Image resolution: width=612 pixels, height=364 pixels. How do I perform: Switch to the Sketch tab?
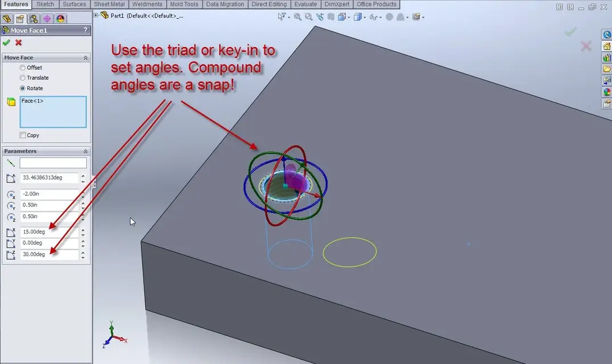pyautogui.click(x=46, y=5)
